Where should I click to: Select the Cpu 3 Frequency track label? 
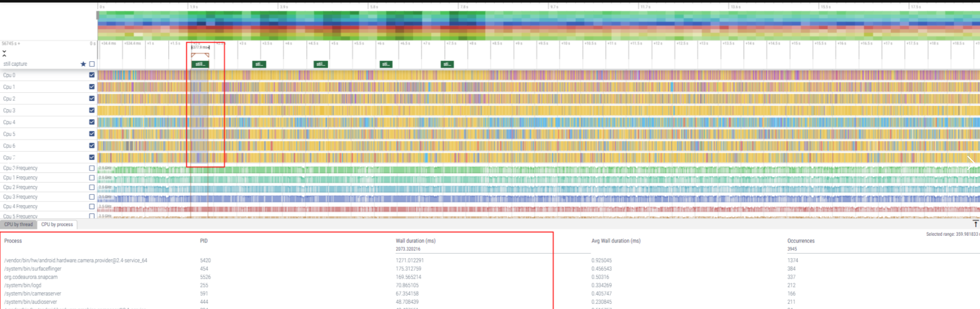point(20,197)
